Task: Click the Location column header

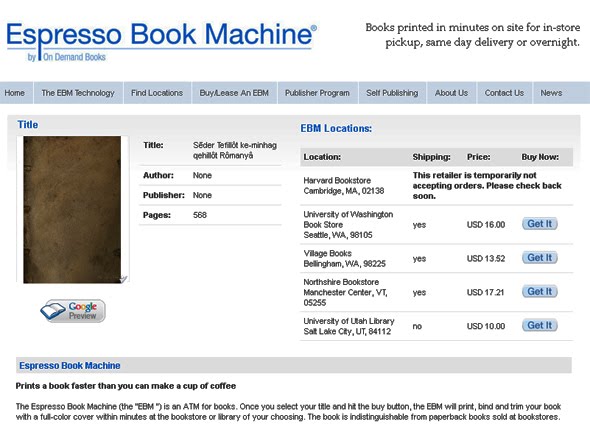Action: pos(322,157)
